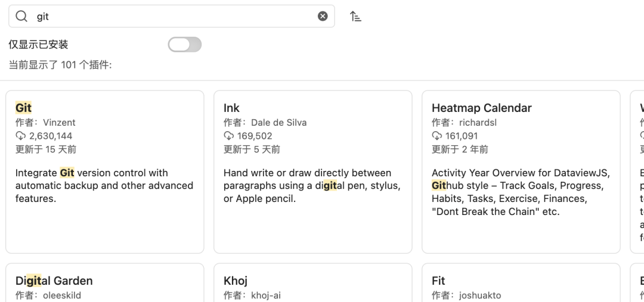The image size is (644, 302).
Task: Open the Ink plugin title
Action: pyautogui.click(x=231, y=108)
